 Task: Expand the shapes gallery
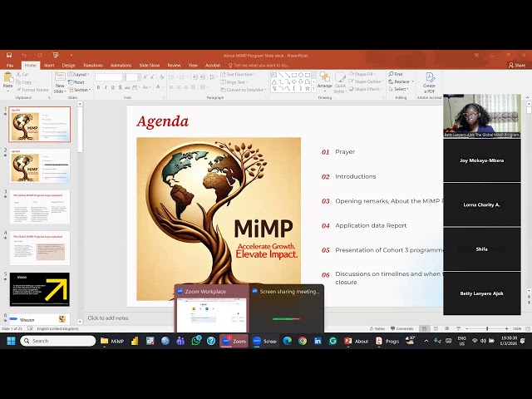coord(313,89)
